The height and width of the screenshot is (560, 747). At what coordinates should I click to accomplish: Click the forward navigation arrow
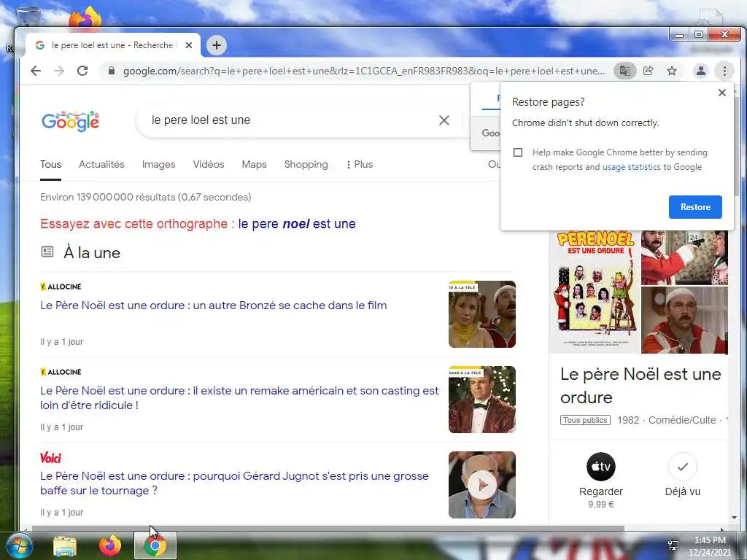coord(58,71)
